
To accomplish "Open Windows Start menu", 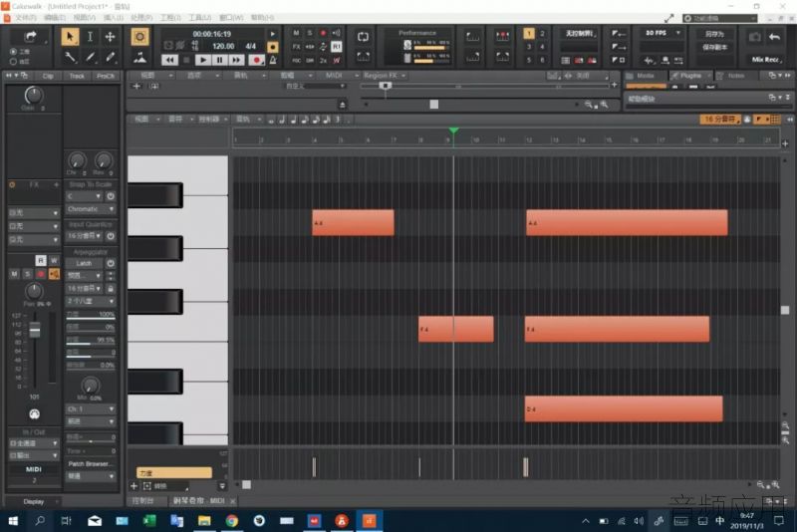I will [x=13, y=520].
